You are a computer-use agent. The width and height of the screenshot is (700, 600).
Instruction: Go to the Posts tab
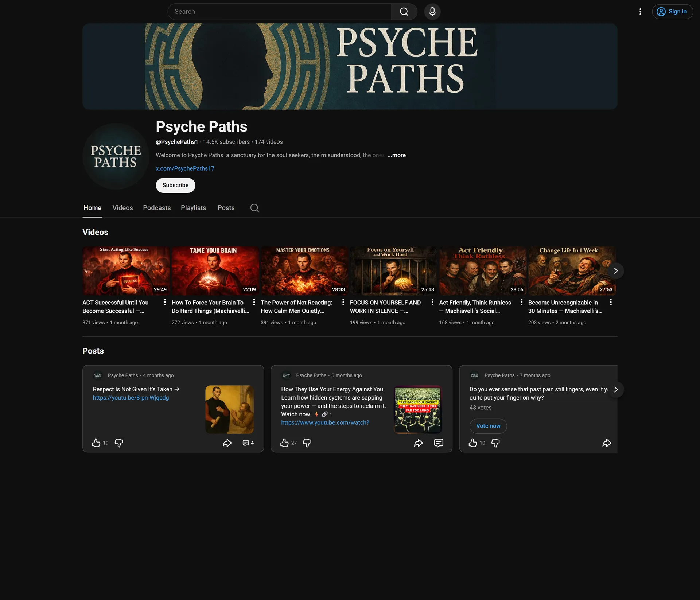[226, 208]
